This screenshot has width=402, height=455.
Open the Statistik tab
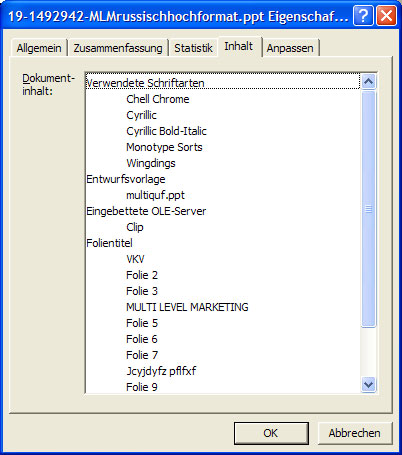click(193, 48)
